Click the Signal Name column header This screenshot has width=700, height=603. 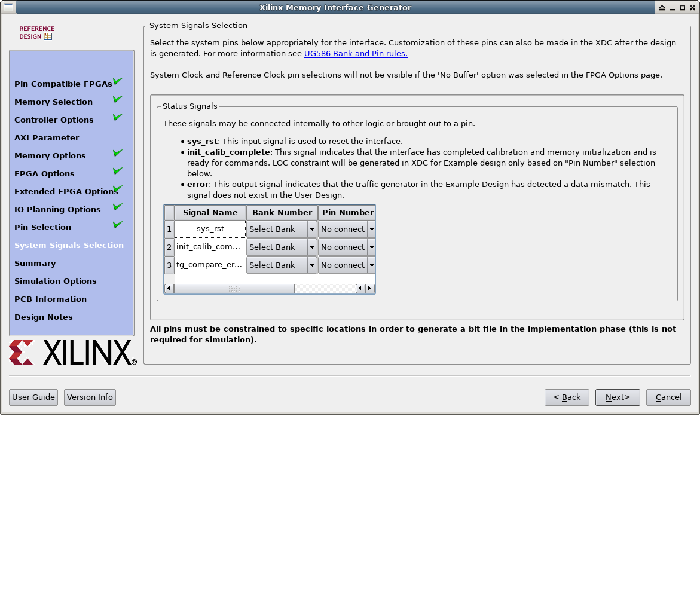[x=210, y=213]
